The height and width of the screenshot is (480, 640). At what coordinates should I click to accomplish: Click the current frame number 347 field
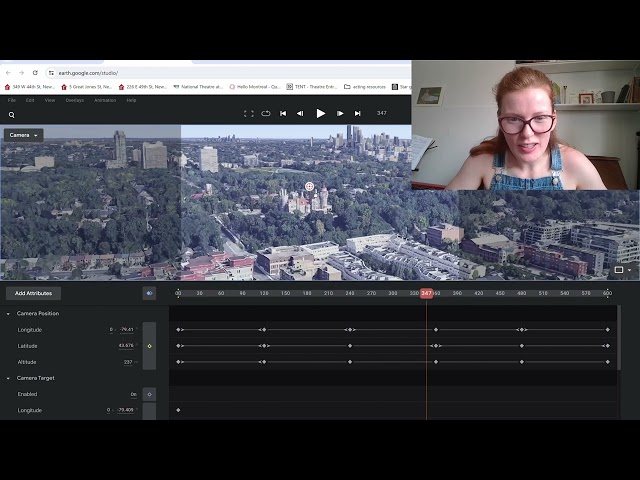coord(382,113)
